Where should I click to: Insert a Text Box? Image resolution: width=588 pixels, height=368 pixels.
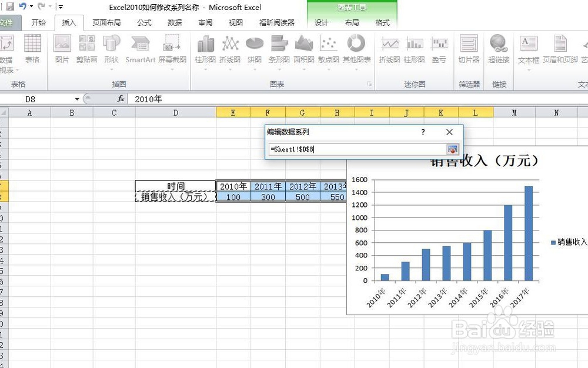point(527,50)
